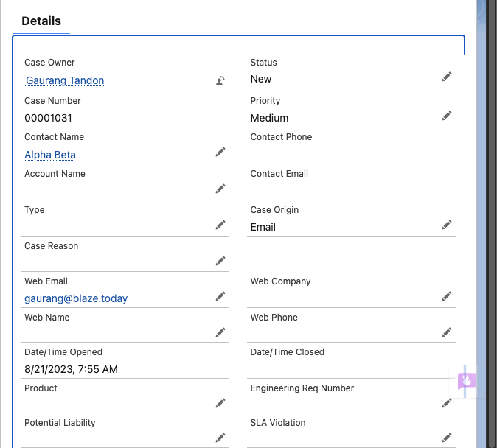497x448 pixels.
Task: Click the gaurang@blaze.today email link
Action: tap(76, 298)
